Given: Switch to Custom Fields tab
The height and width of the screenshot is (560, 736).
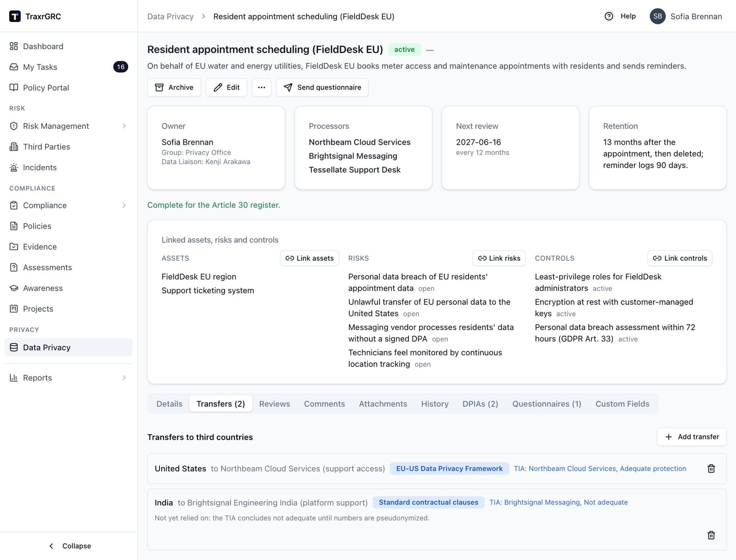Looking at the screenshot, I should pos(622,404).
